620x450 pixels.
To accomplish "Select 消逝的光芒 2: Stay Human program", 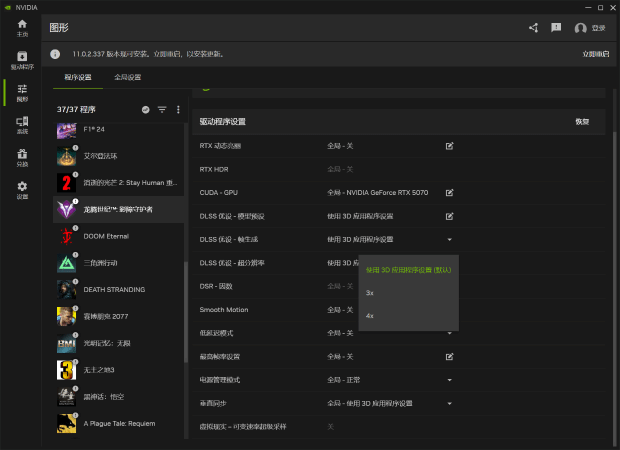I will tap(119, 183).
